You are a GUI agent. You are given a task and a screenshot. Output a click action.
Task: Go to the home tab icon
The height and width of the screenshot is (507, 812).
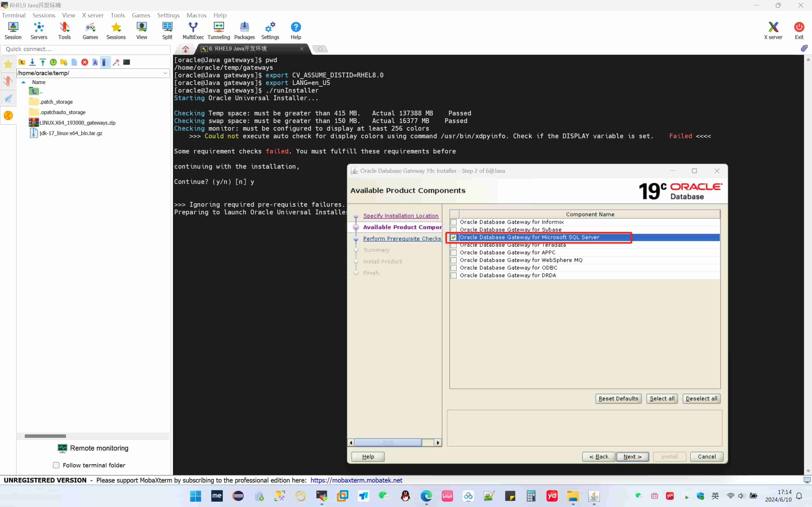pyautogui.click(x=185, y=49)
